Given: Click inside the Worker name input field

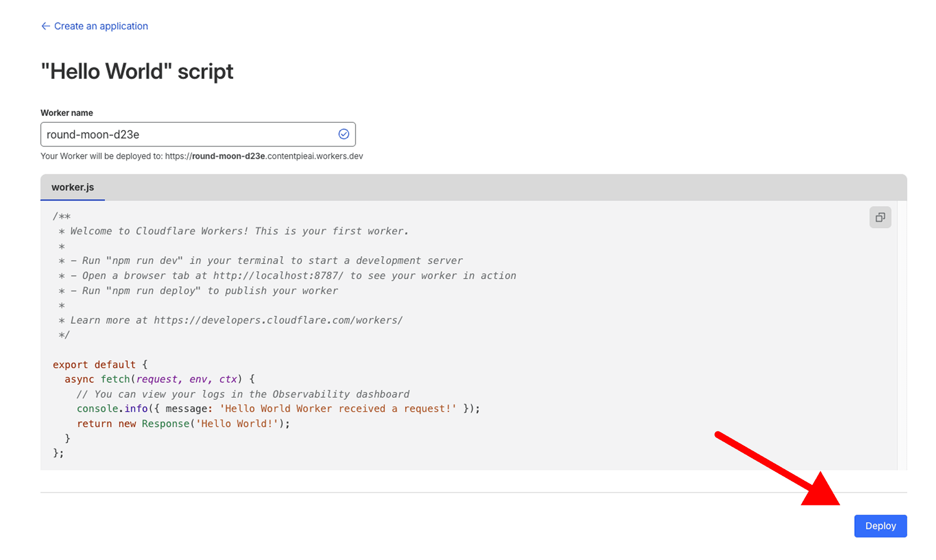Looking at the screenshot, I should (x=195, y=134).
